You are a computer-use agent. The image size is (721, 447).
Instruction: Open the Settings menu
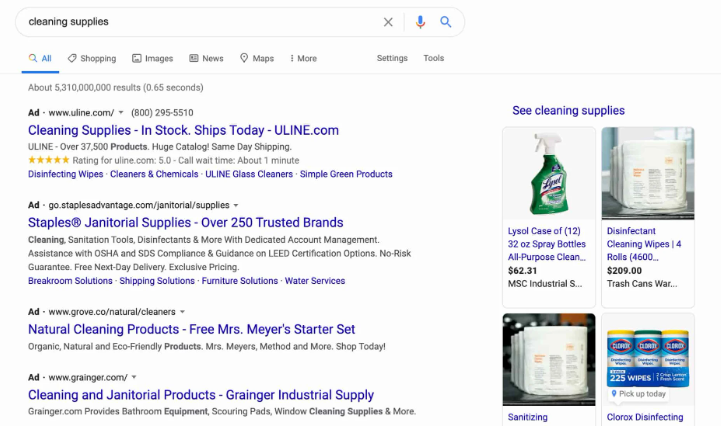click(392, 59)
